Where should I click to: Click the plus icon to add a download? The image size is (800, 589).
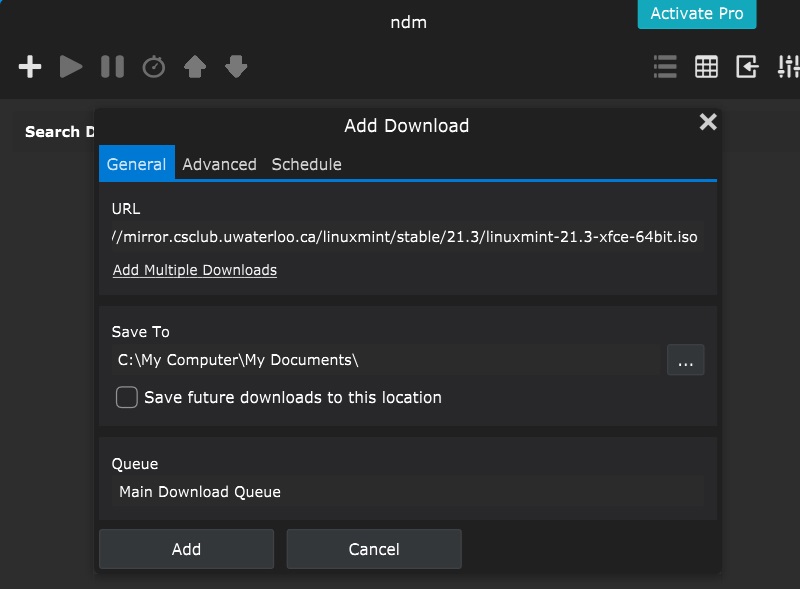[29, 67]
